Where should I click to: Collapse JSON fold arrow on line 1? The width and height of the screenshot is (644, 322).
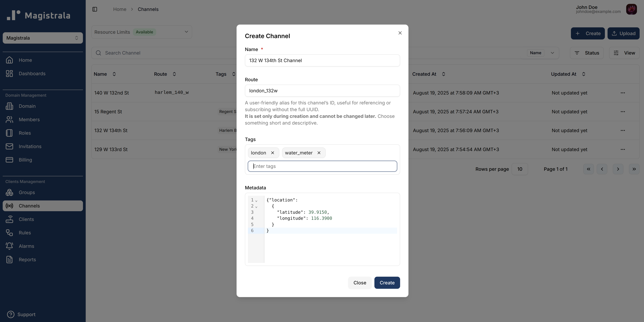(256, 201)
